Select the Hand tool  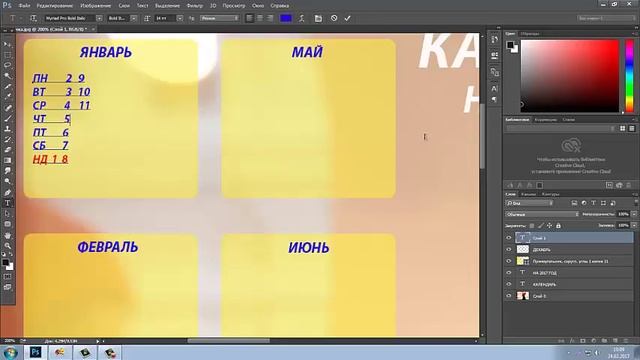point(7,235)
